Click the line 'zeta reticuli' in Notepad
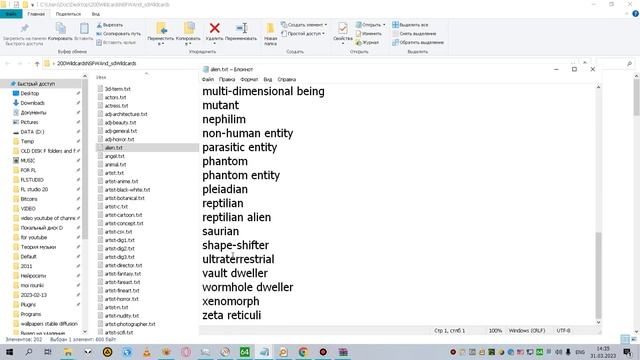The width and height of the screenshot is (640, 360). point(231,315)
